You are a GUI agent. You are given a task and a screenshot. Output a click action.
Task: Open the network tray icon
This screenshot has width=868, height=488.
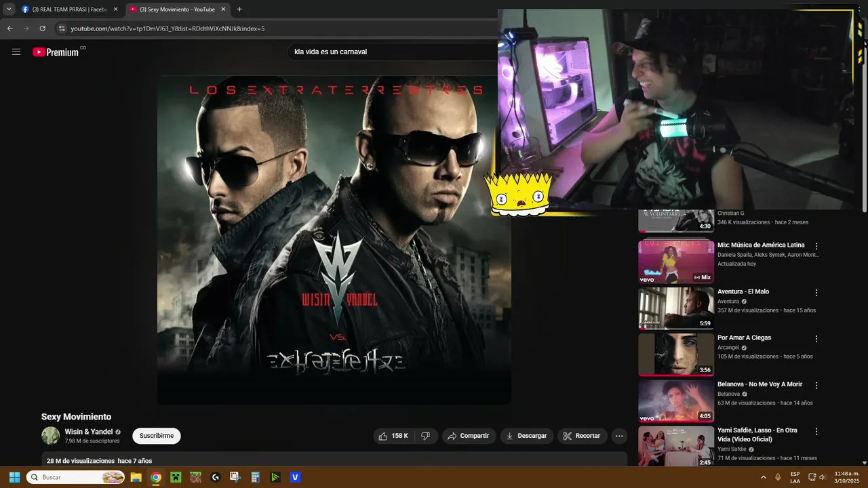[812, 477]
